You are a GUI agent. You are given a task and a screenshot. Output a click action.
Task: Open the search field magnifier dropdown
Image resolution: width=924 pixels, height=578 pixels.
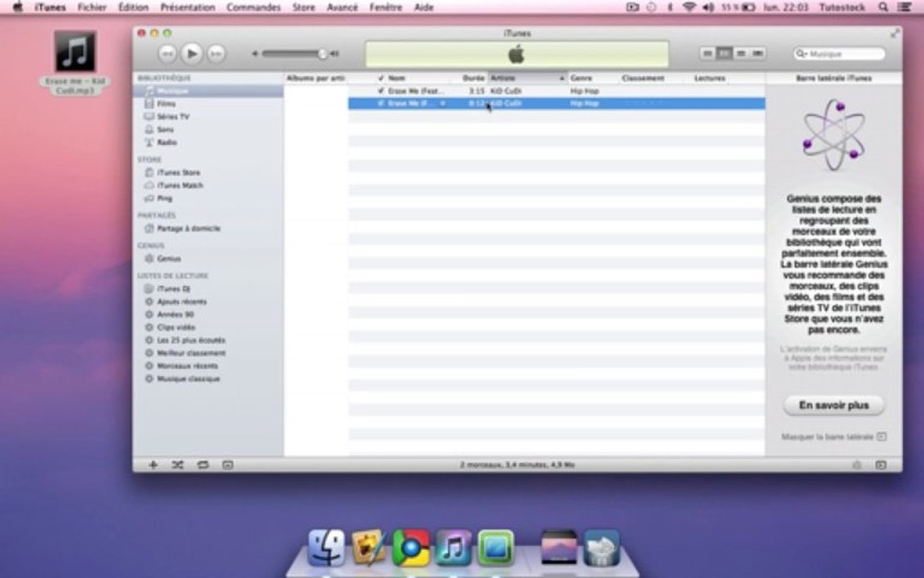pyautogui.click(x=801, y=54)
